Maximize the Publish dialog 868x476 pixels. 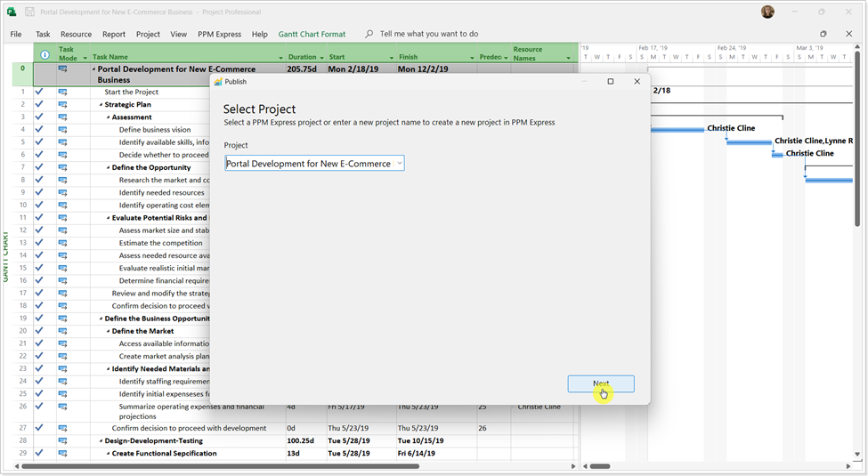611,81
